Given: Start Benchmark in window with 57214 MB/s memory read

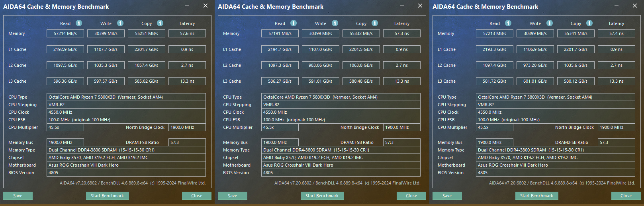Looking at the screenshot, I should click(108, 196).
